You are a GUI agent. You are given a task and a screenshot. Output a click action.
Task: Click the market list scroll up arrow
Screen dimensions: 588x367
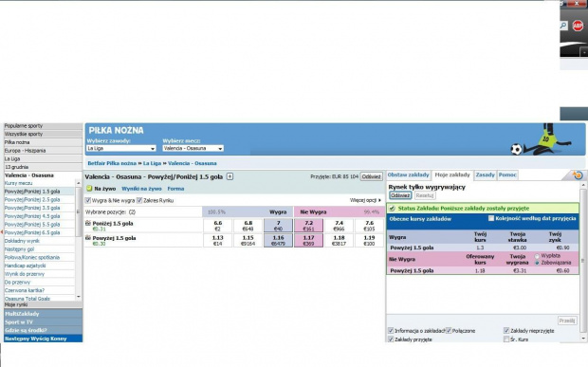(79, 183)
